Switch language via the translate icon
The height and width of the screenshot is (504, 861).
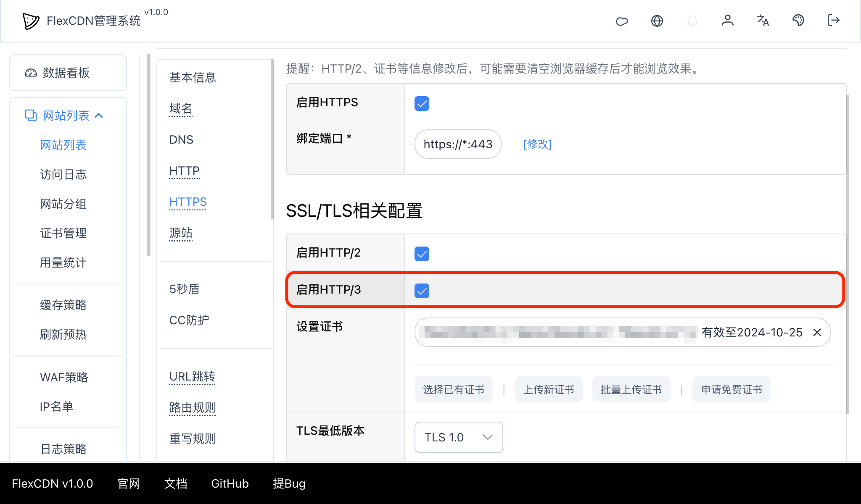[763, 21]
